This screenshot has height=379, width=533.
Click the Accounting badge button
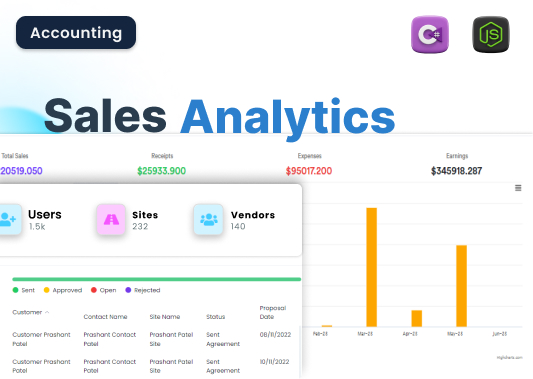point(76,33)
